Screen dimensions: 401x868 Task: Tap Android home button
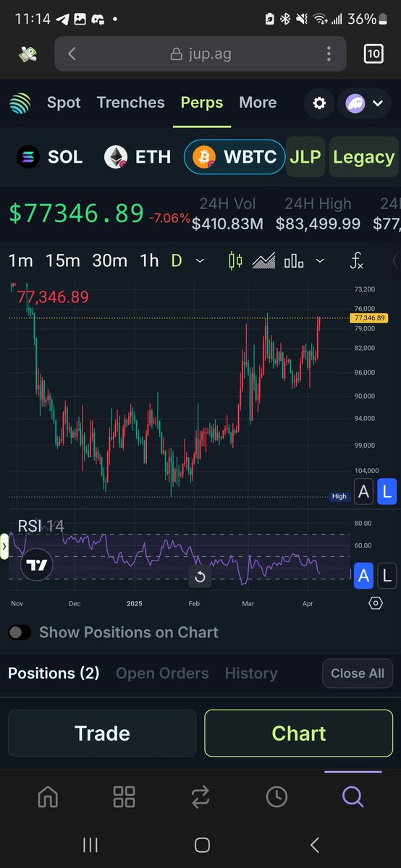[x=202, y=845]
